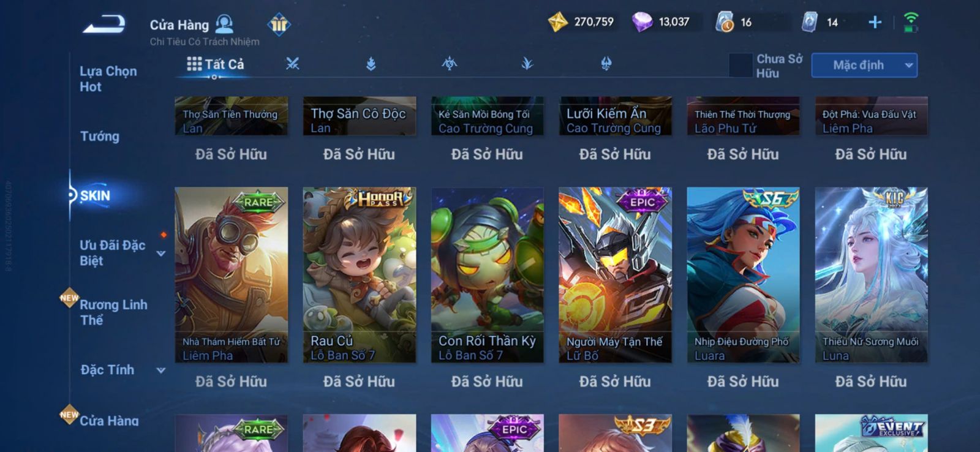Click the plus icon to add tickets
980x452 pixels.
coord(875,23)
